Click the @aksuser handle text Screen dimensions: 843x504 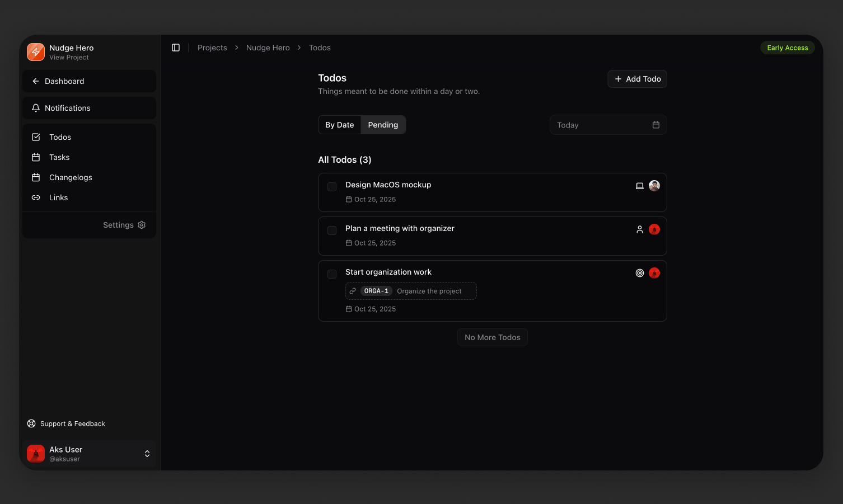pos(64,459)
